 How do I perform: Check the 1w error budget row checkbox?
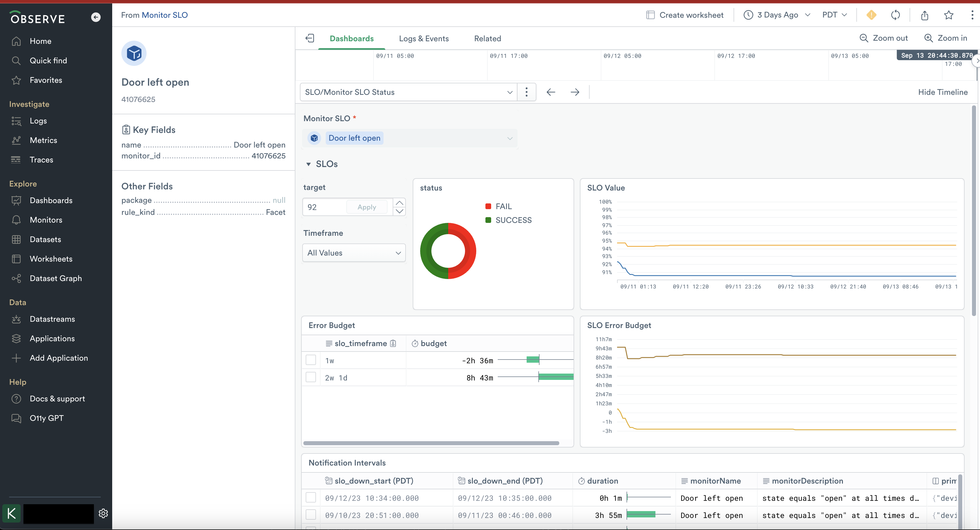(311, 360)
